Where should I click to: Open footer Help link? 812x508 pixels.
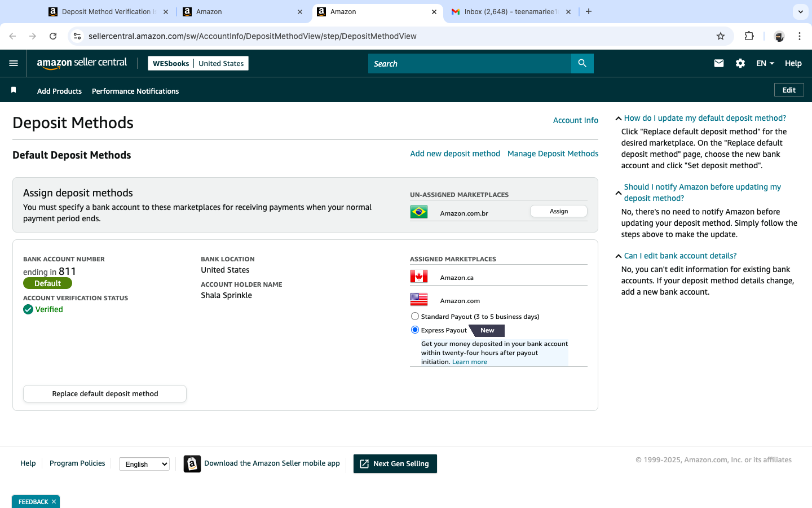pos(28,463)
